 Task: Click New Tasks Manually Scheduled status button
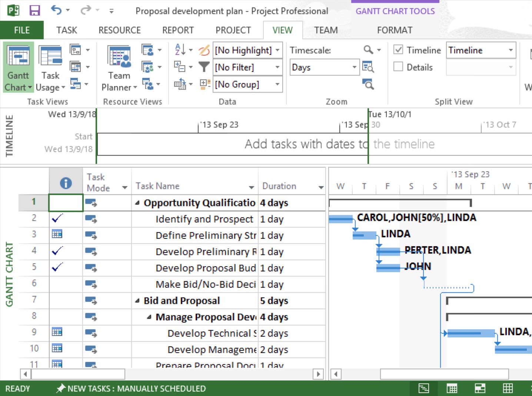(131, 388)
